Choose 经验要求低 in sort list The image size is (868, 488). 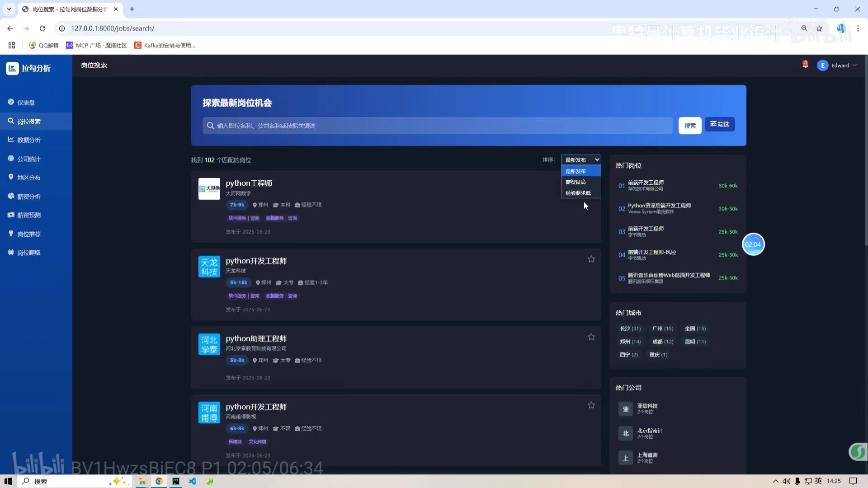578,193
